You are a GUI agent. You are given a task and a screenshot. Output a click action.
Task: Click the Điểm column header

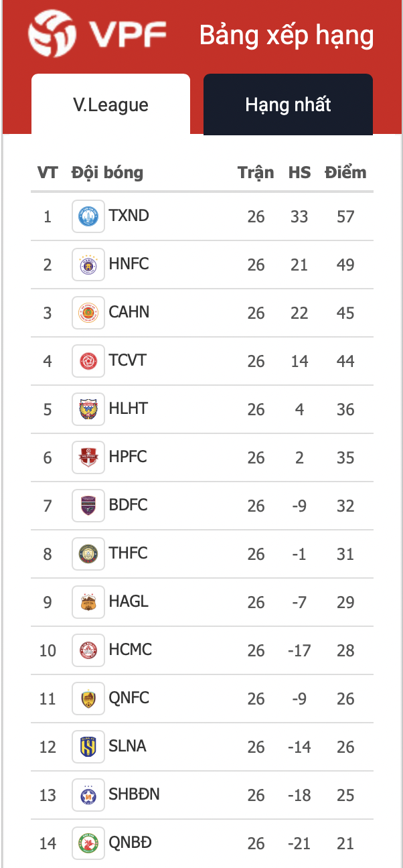(x=345, y=172)
